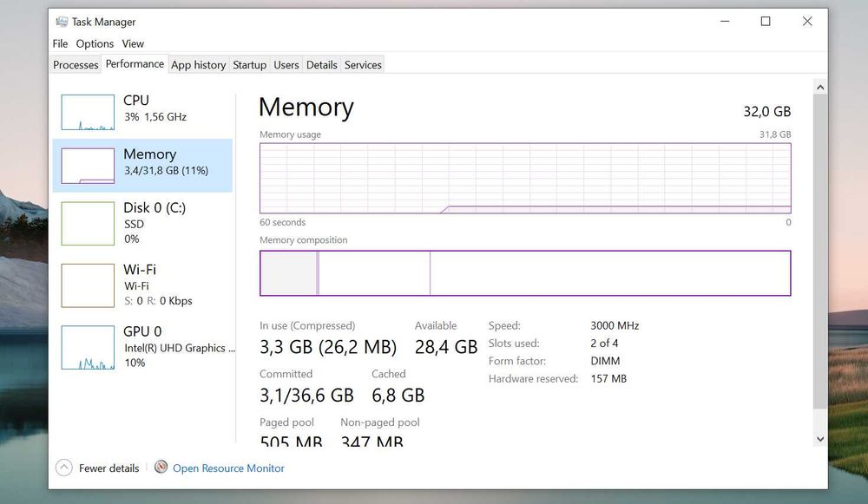The width and height of the screenshot is (868, 504).
Task: Click the Resource Monitor gauge icon
Action: click(161, 468)
